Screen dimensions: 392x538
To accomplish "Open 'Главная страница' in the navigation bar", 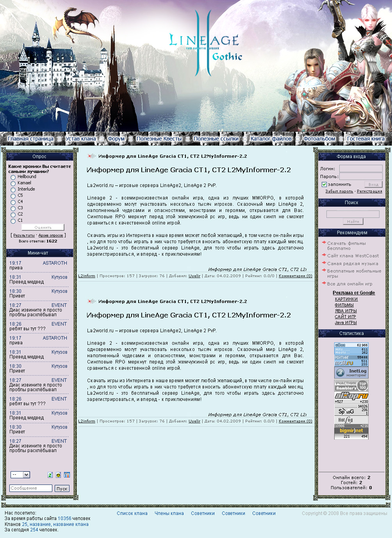I will point(30,139).
